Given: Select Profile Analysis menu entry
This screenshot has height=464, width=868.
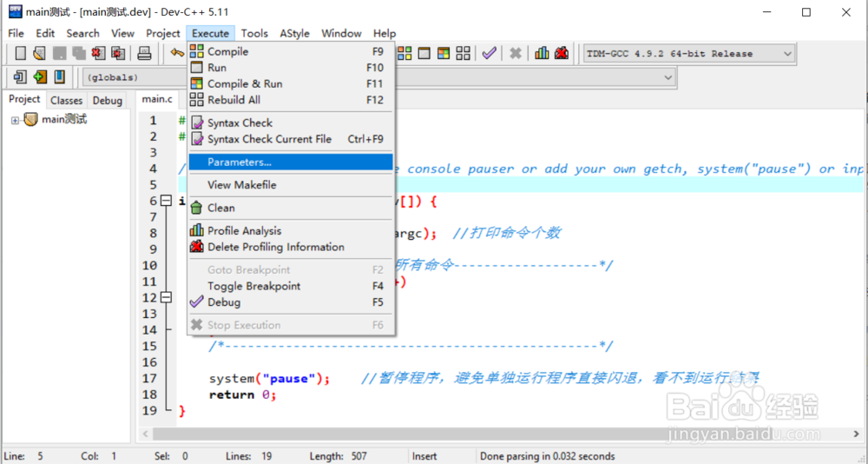Looking at the screenshot, I should [x=291, y=230].
